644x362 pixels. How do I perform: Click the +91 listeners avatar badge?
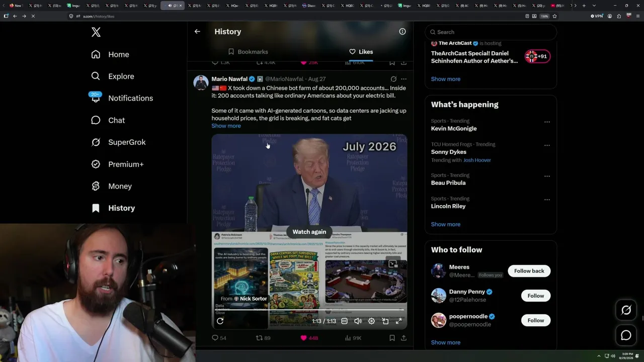pyautogui.click(x=537, y=56)
